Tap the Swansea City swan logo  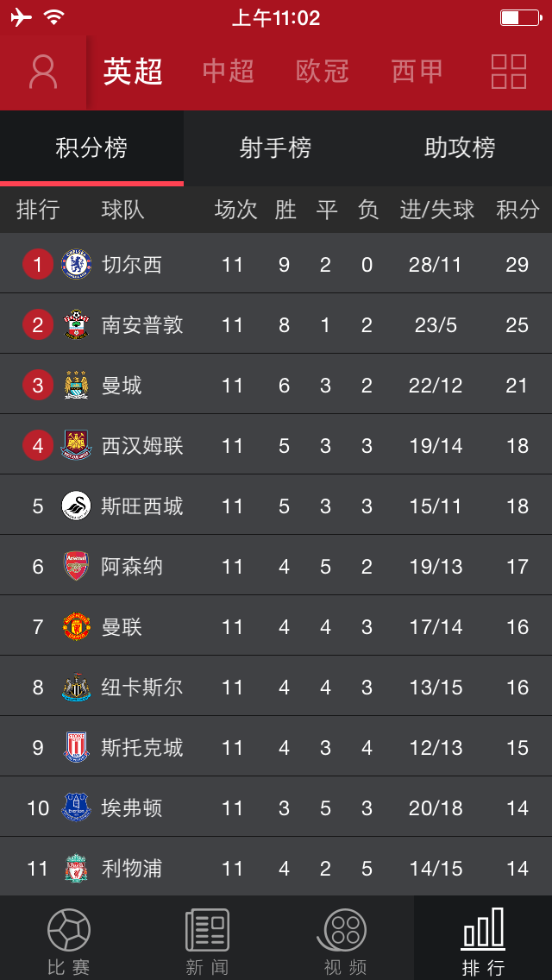76,506
